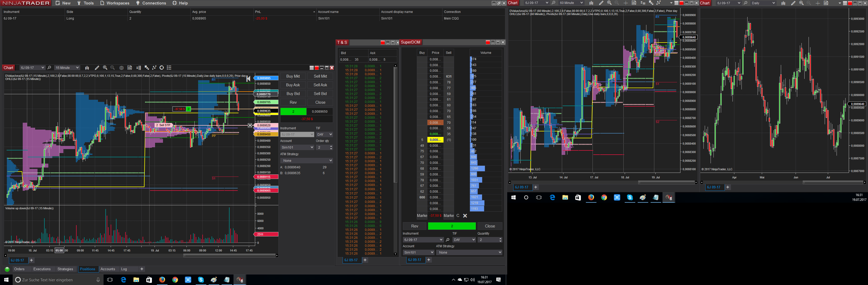The height and width of the screenshot is (285, 868).
Task: Open data box in 60 Minute chart
Action: [634, 3]
